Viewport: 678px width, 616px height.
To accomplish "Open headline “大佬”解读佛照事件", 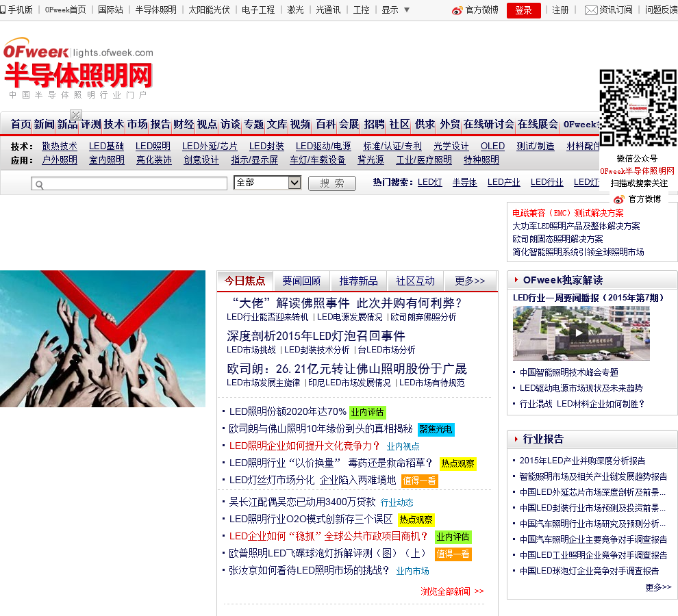I will click(347, 303).
